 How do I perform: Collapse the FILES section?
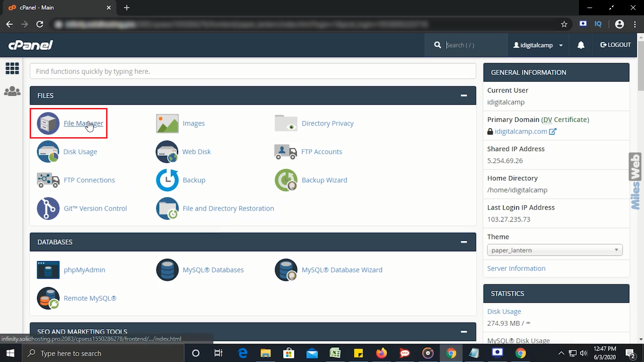click(x=464, y=95)
